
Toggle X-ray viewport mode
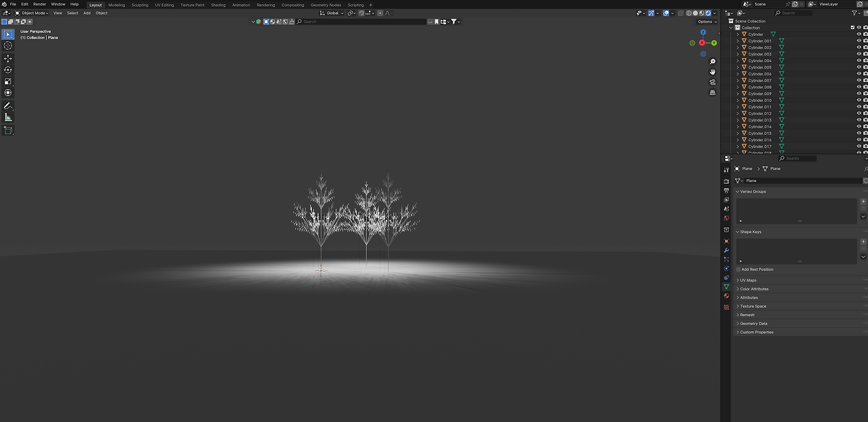point(679,13)
